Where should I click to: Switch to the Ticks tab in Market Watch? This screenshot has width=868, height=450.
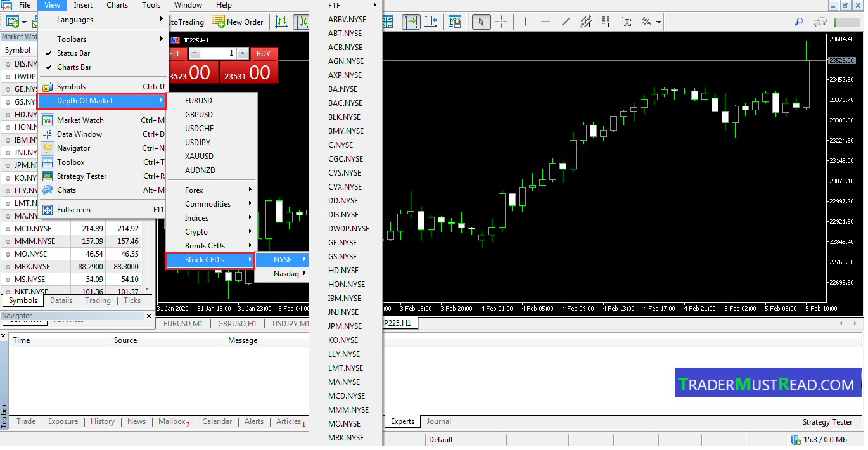pyautogui.click(x=132, y=301)
